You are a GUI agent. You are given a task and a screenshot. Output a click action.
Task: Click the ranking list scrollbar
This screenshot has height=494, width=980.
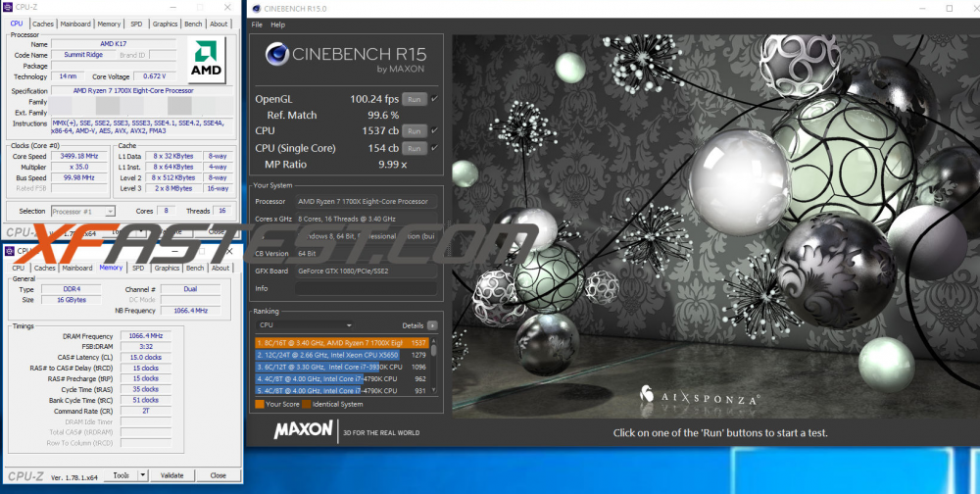pos(434,366)
